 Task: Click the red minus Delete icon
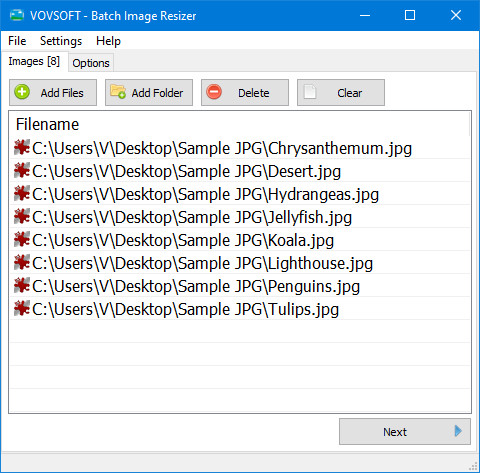click(214, 92)
